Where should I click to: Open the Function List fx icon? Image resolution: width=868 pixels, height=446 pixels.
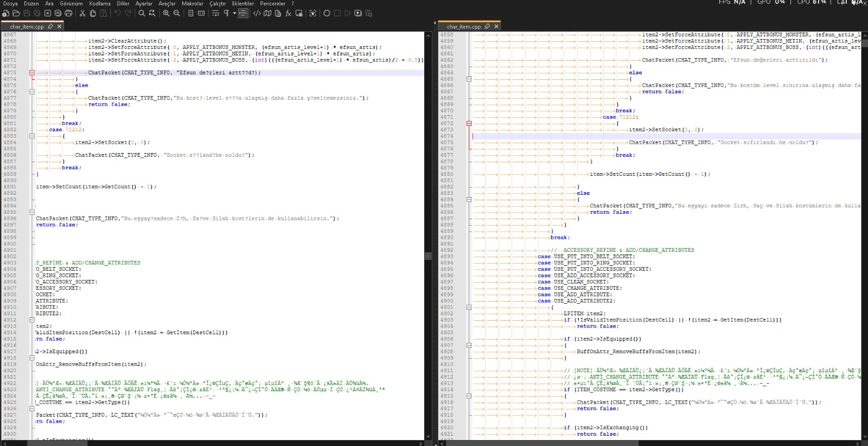(x=288, y=13)
